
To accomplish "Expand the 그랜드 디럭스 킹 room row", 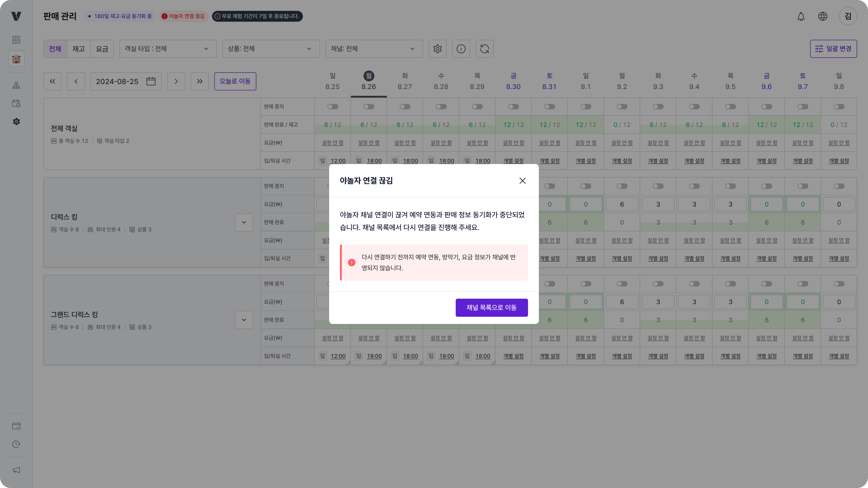I will (x=244, y=320).
